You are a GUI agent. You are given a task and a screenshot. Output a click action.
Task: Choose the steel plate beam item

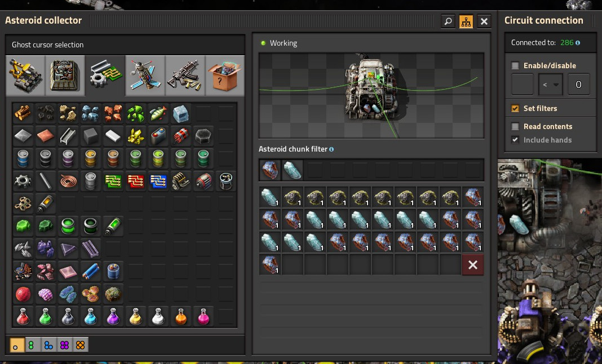(68, 136)
